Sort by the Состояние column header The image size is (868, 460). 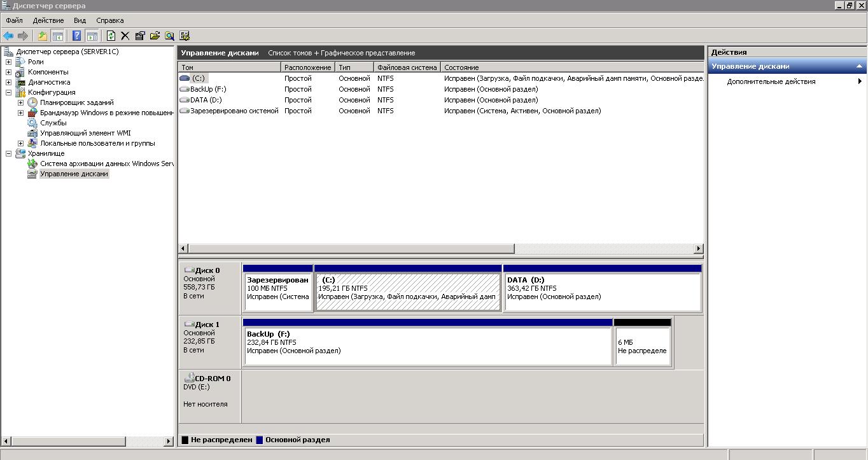(x=572, y=67)
